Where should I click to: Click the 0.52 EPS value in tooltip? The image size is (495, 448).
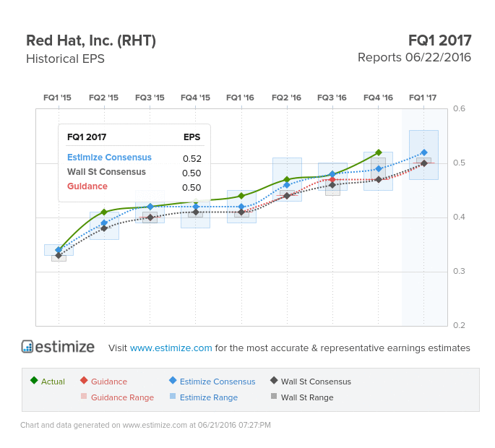tap(192, 158)
